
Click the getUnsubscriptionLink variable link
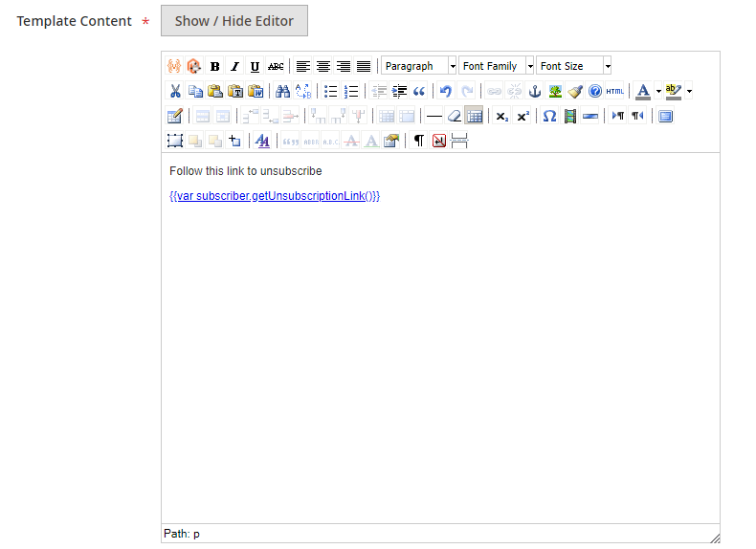coord(275,196)
